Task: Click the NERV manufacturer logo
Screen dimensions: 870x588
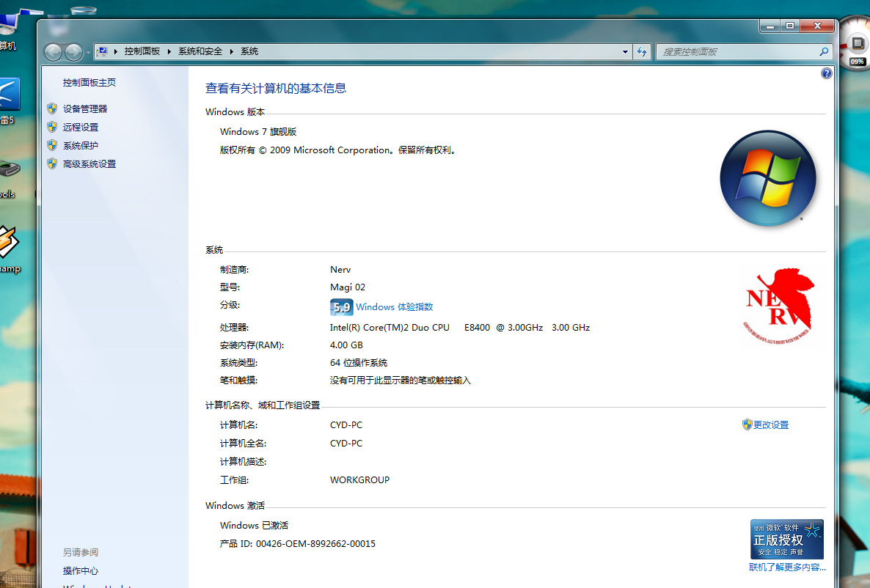Action: pos(778,306)
